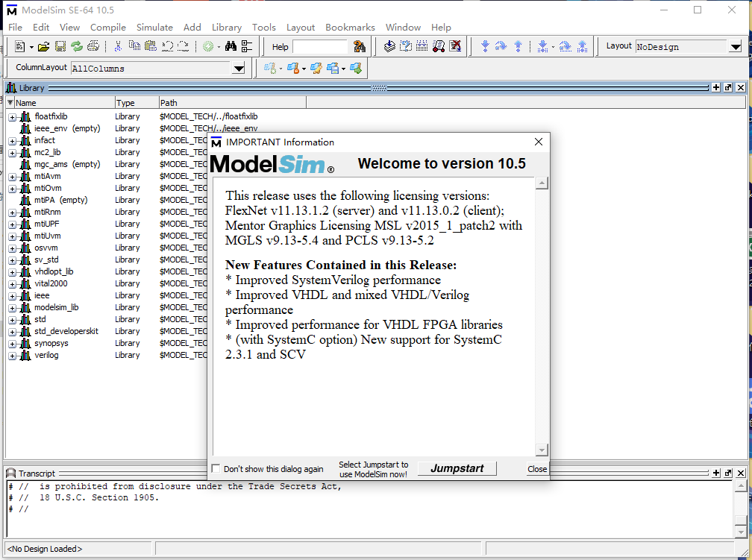Open the Bookmarks menu
Image resolution: width=752 pixels, height=560 pixels.
tap(350, 27)
